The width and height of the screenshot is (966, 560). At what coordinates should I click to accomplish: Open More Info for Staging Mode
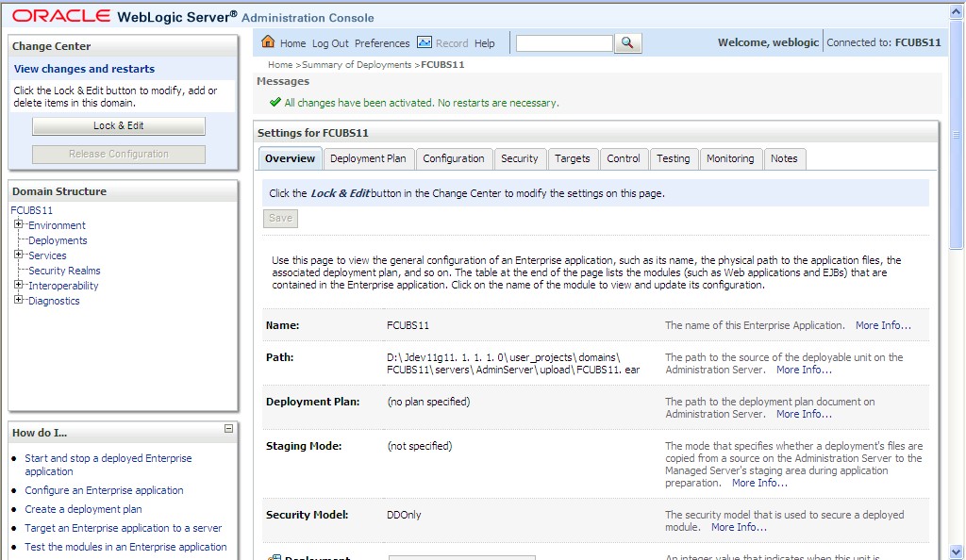tap(759, 483)
